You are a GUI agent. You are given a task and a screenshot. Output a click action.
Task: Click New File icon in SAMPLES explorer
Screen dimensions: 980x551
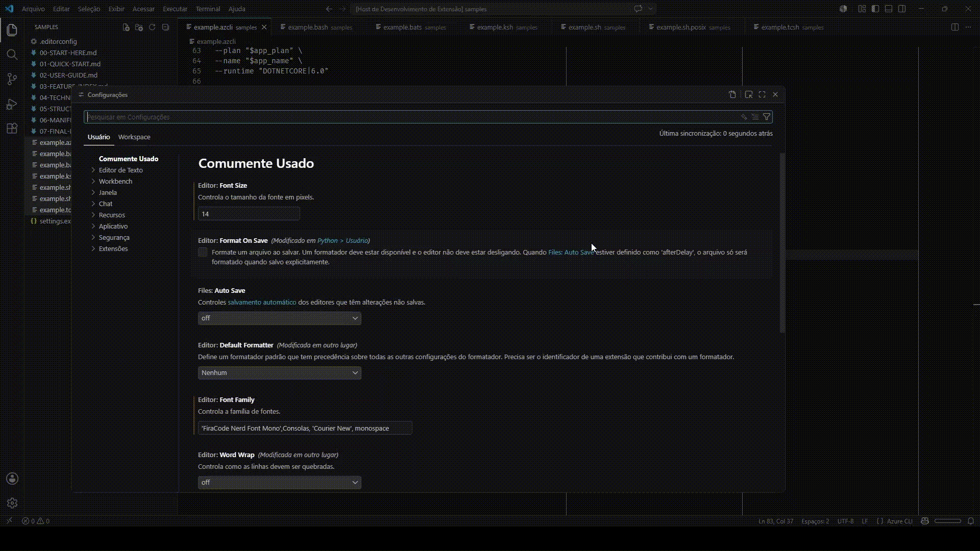pos(126,27)
